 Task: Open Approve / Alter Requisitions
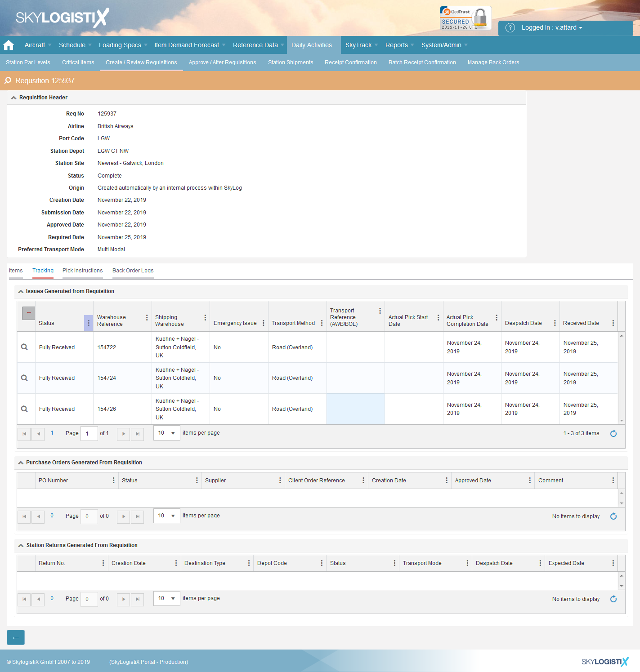coord(223,62)
